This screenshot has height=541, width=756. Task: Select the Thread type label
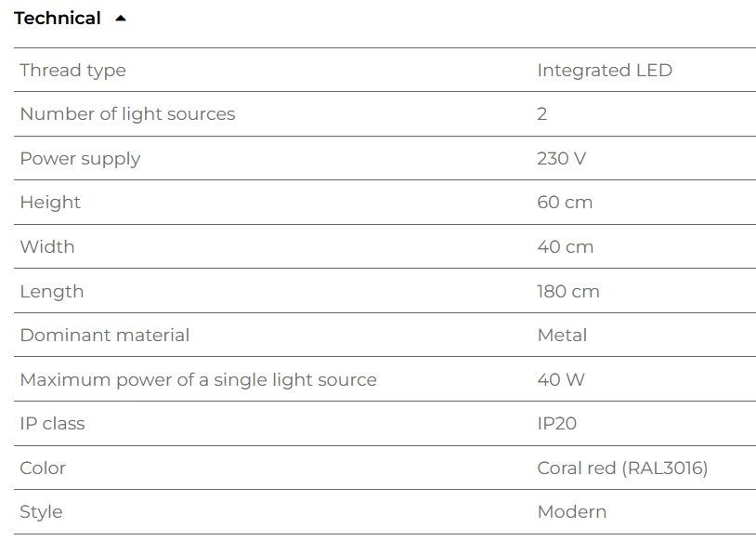(72, 71)
